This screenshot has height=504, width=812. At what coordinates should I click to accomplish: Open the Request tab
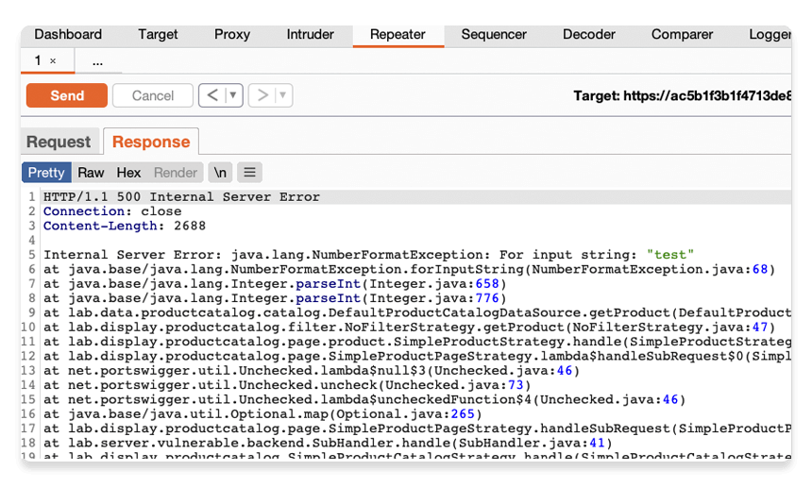(59, 142)
